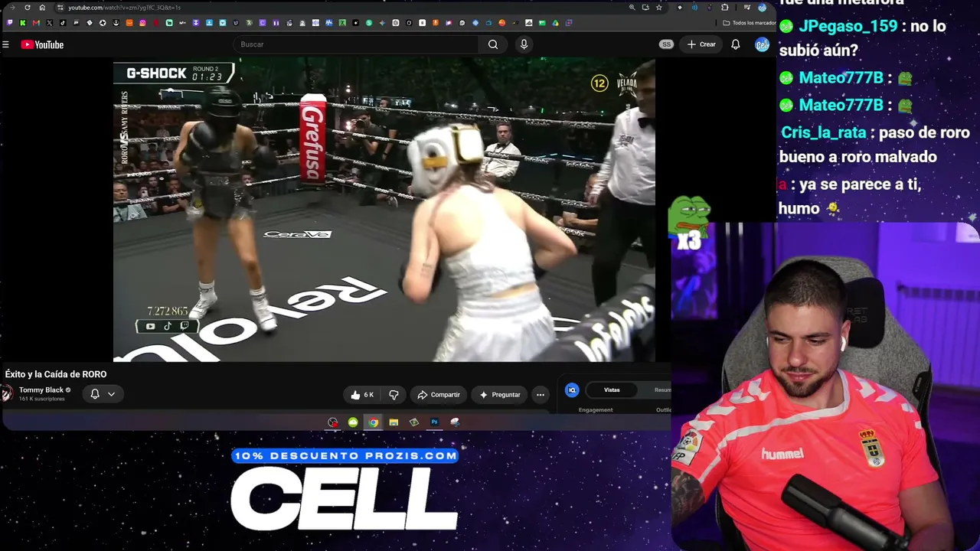Click the '161 K suscriptores' text

pyautogui.click(x=42, y=399)
